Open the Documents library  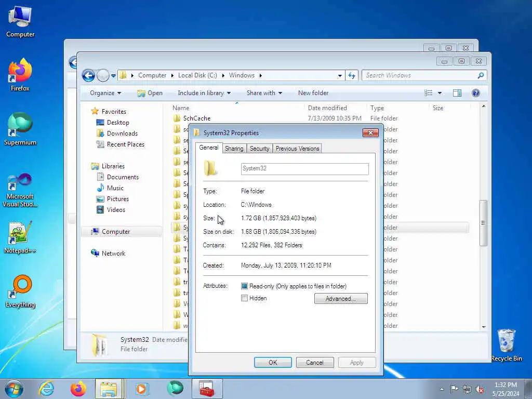click(x=123, y=177)
